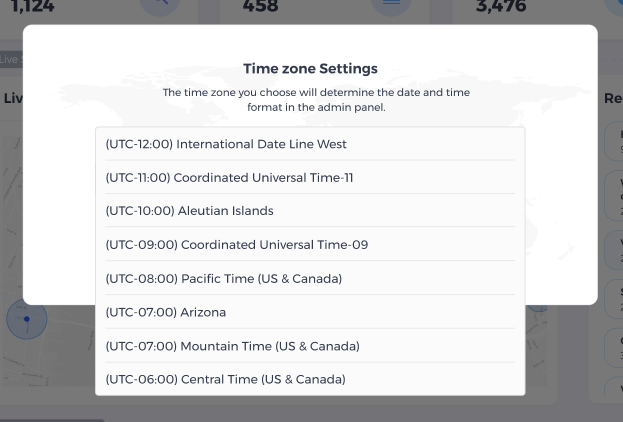
Task: Select Coordinated Universal Time-09 entry
Action: [x=236, y=245]
